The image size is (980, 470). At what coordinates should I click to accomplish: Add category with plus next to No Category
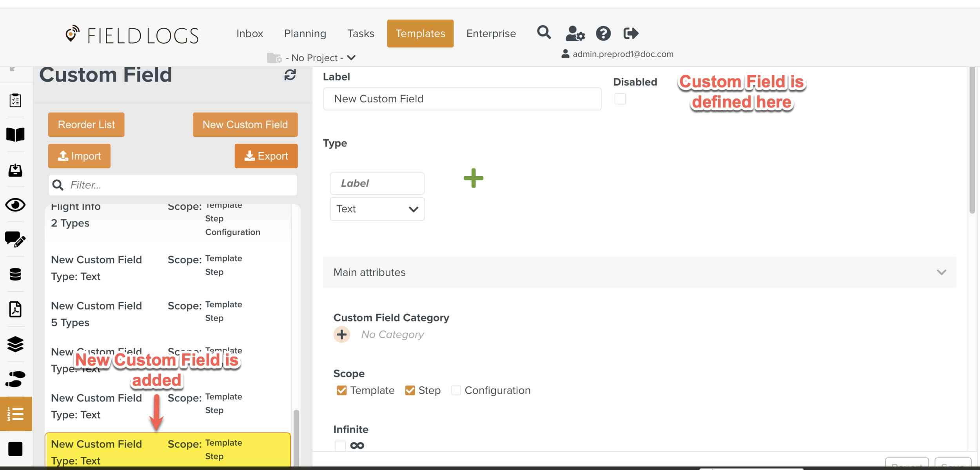341,335
